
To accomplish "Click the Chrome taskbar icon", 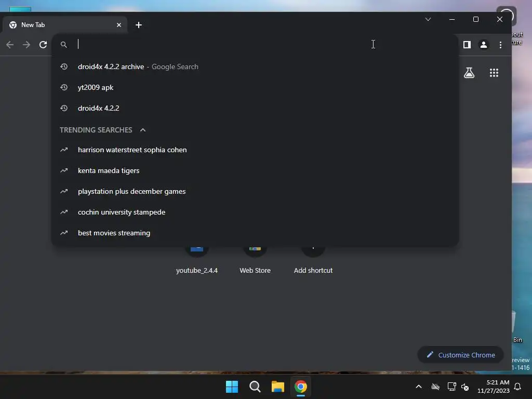I will pos(301,387).
